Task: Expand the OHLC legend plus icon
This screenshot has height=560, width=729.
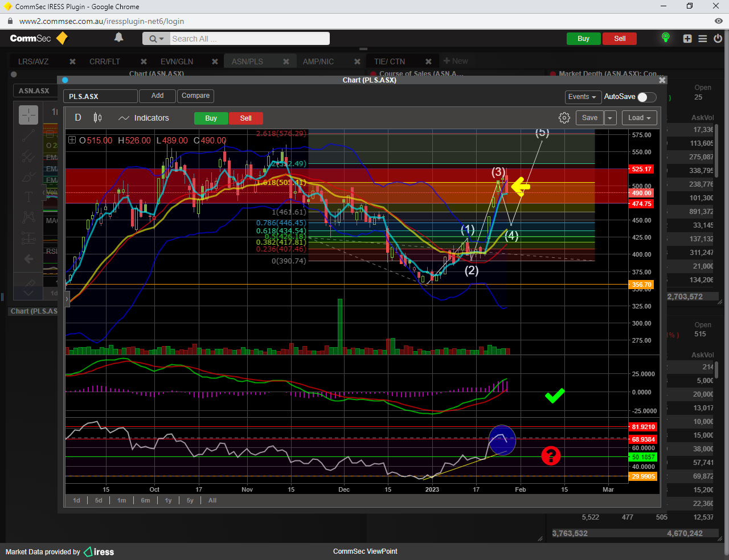Action: coord(72,140)
